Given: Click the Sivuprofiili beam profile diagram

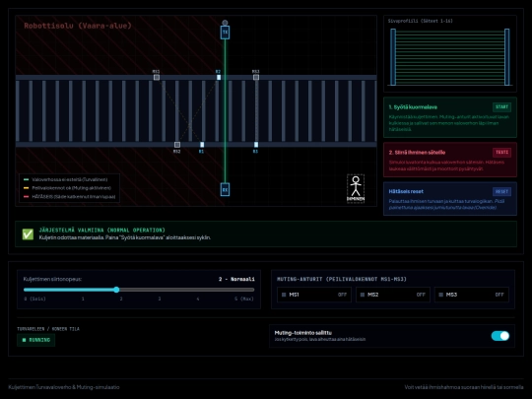Looking at the screenshot, I should pos(450,57).
